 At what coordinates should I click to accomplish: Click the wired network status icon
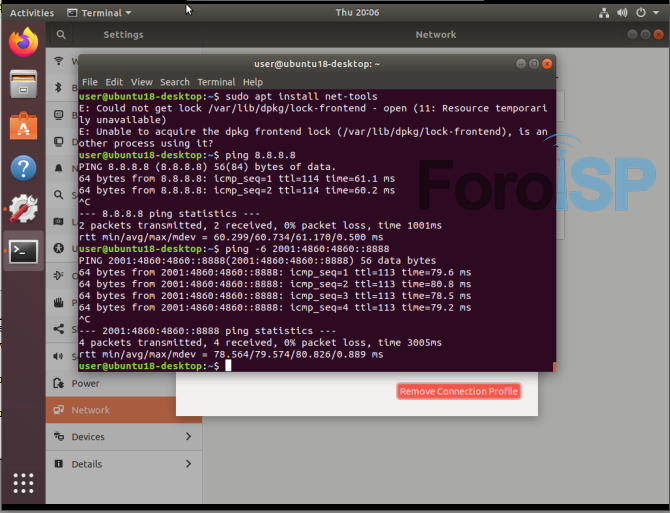[604, 13]
